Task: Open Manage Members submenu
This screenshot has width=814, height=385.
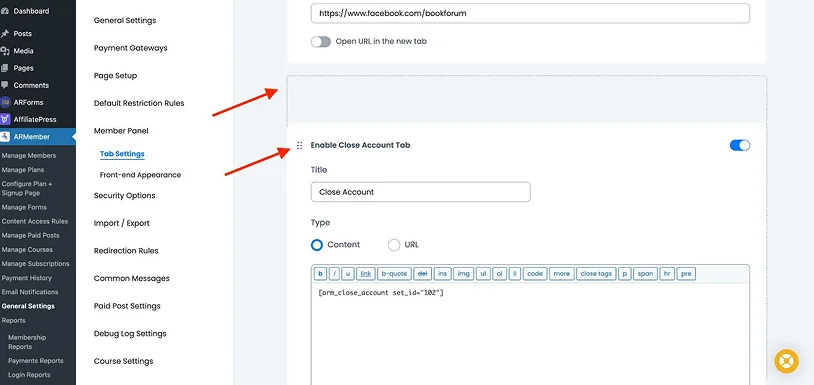Action: pos(29,156)
